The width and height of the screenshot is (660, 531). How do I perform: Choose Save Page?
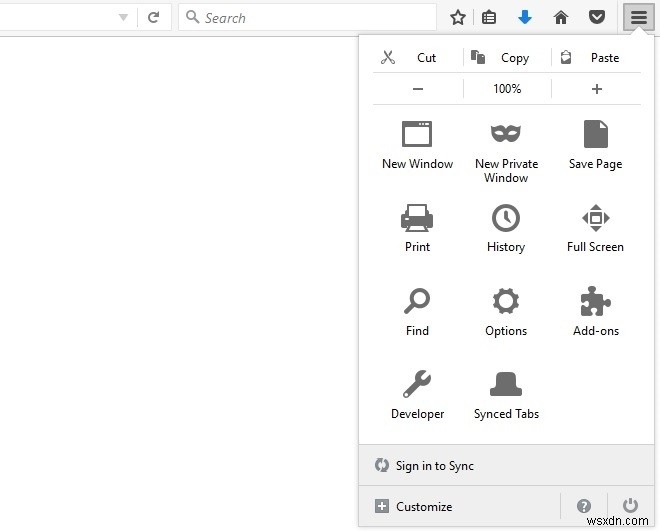click(596, 146)
